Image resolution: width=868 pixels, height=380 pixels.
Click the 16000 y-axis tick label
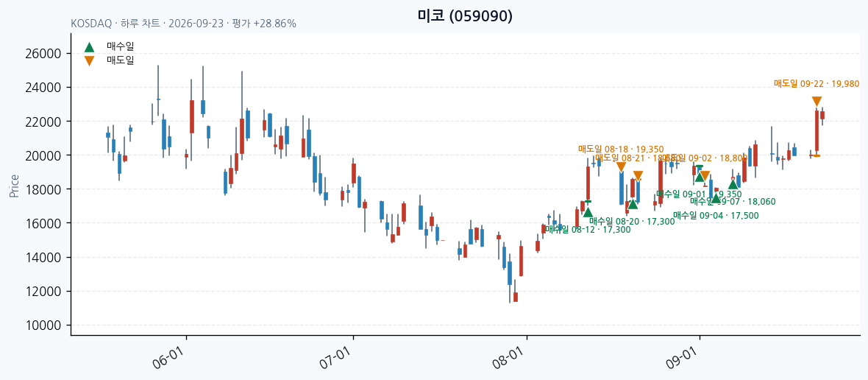[x=42, y=223]
